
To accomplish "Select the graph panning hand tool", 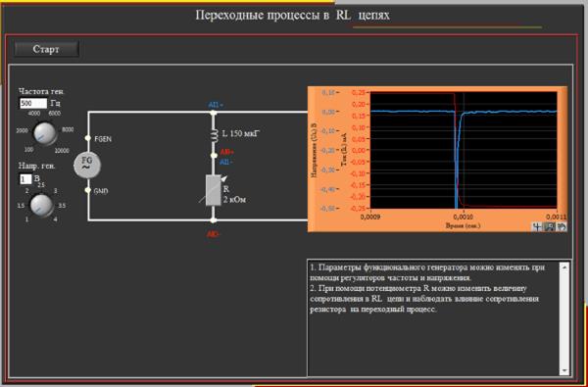I will point(562,226).
